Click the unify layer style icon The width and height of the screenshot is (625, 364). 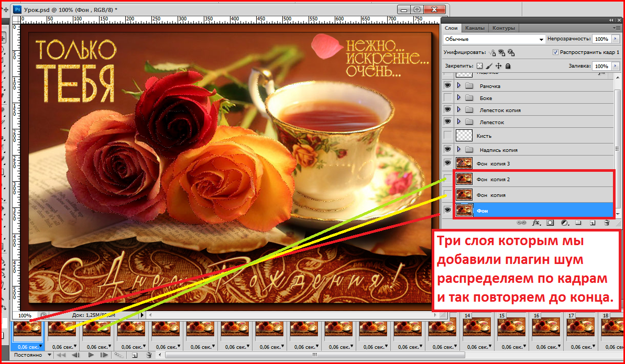click(x=511, y=52)
